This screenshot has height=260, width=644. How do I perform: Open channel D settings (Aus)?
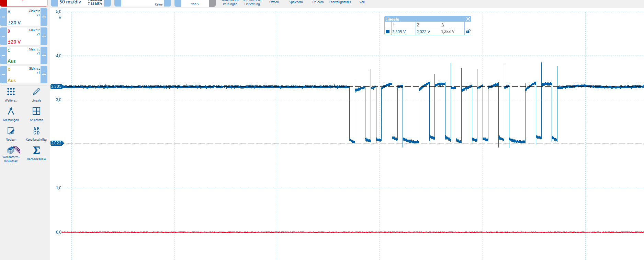point(23,74)
